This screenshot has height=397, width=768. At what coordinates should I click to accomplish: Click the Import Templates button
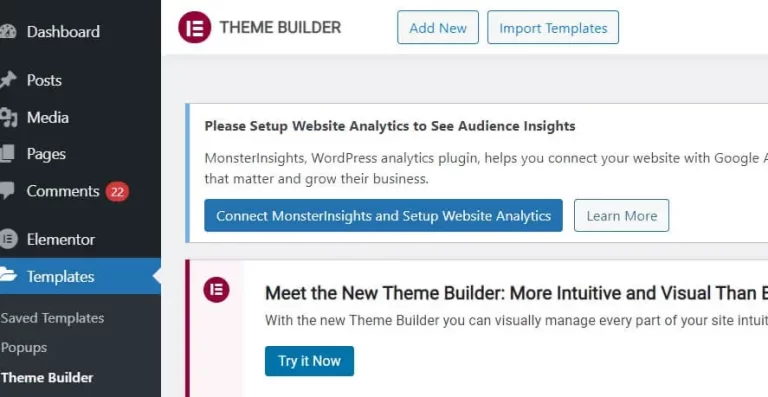[x=553, y=27]
